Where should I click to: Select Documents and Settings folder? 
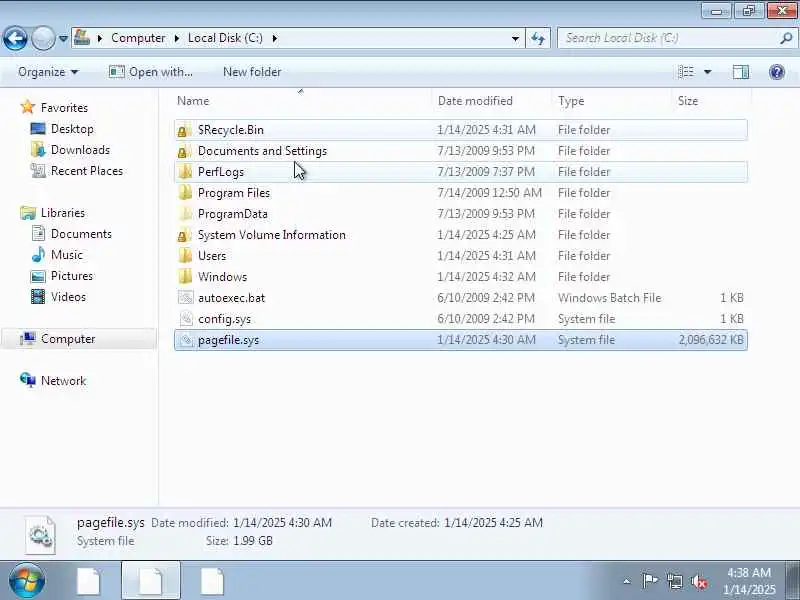point(262,151)
